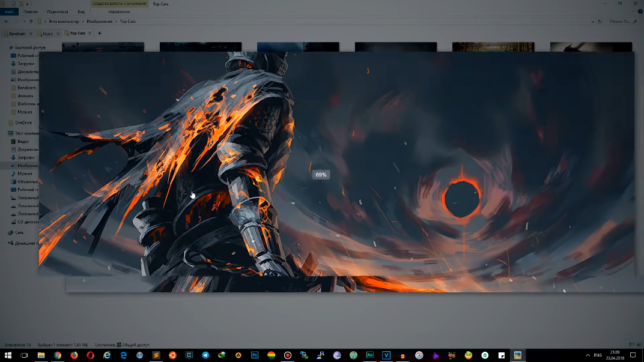The width and height of the screenshot is (644, 362).
Task: Open Рабочий стол under Быстрый доступ
Action: [25, 55]
